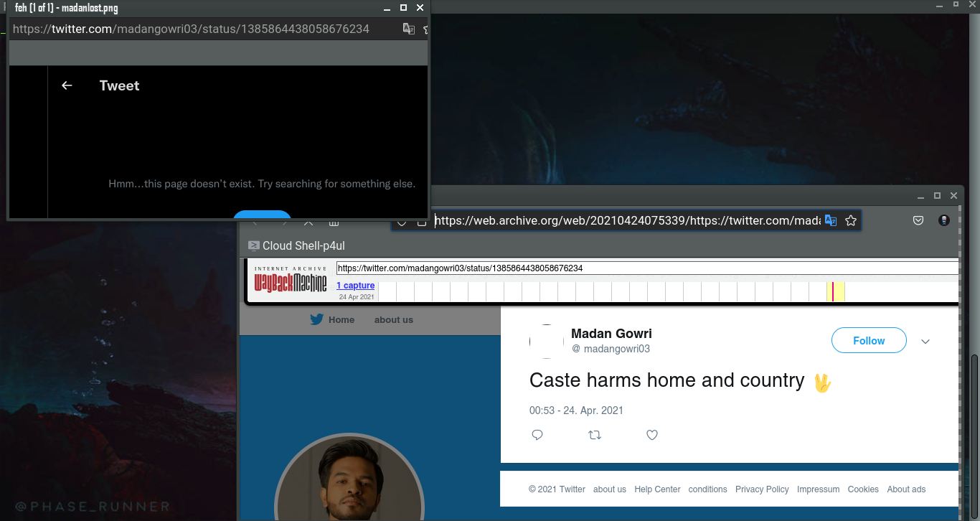This screenshot has height=521, width=980.
Task: Click the Madan Gowri display name
Action: pos(611,334)
